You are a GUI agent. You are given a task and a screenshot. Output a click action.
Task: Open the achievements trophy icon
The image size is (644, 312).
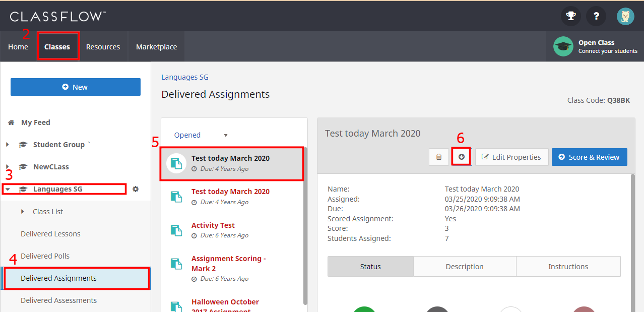570,16
